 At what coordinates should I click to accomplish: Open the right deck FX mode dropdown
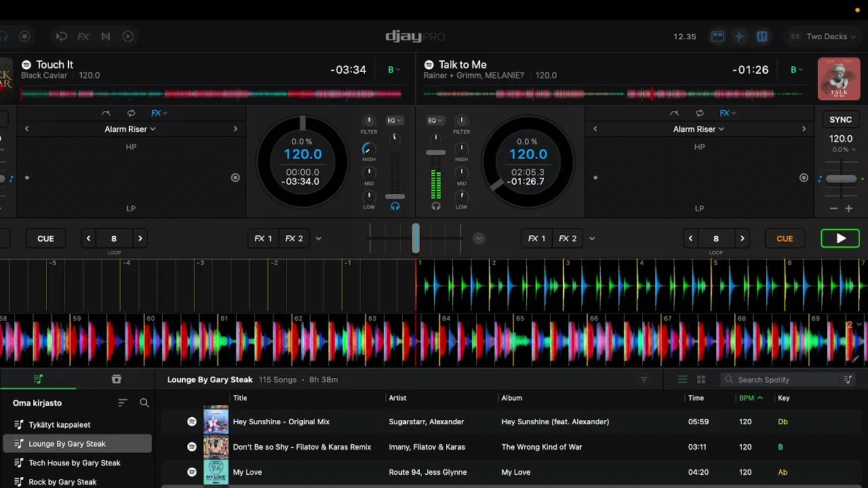click(728, 113)
